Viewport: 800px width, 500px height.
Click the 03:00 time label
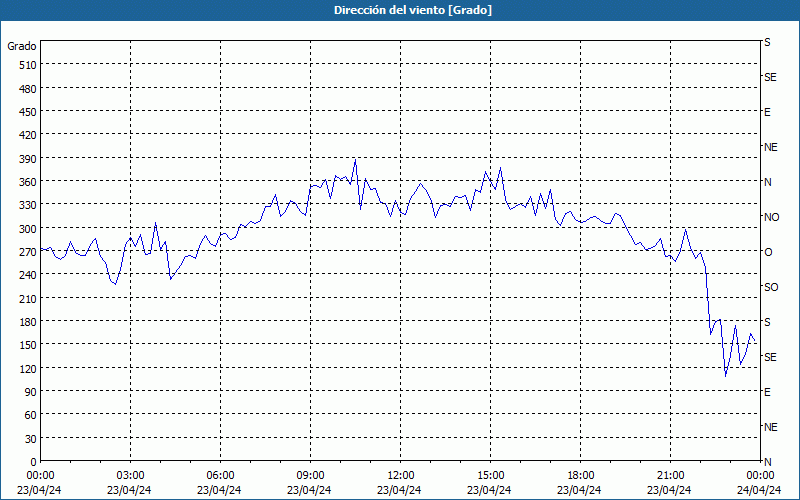click(x=131, y=476)
